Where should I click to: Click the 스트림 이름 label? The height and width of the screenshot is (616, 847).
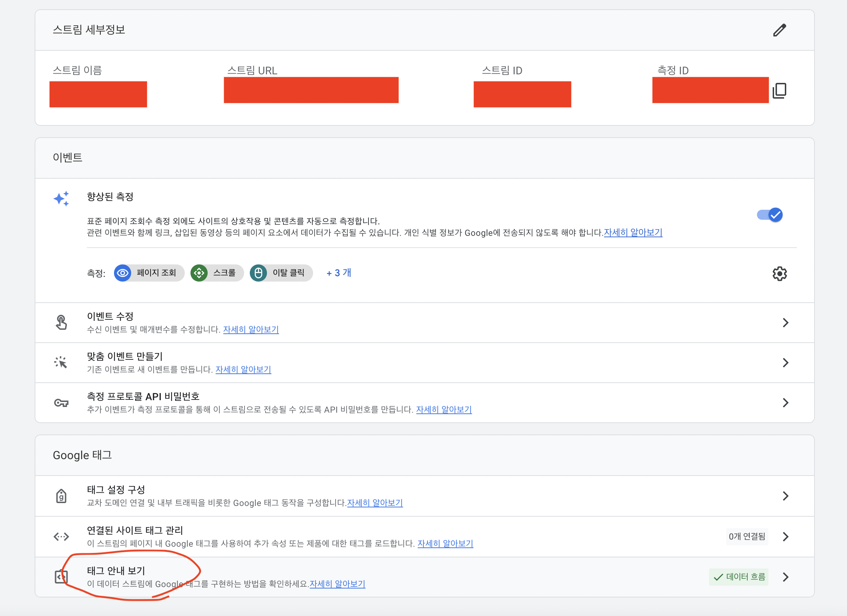pyautogui.click(x=77, y=70)
